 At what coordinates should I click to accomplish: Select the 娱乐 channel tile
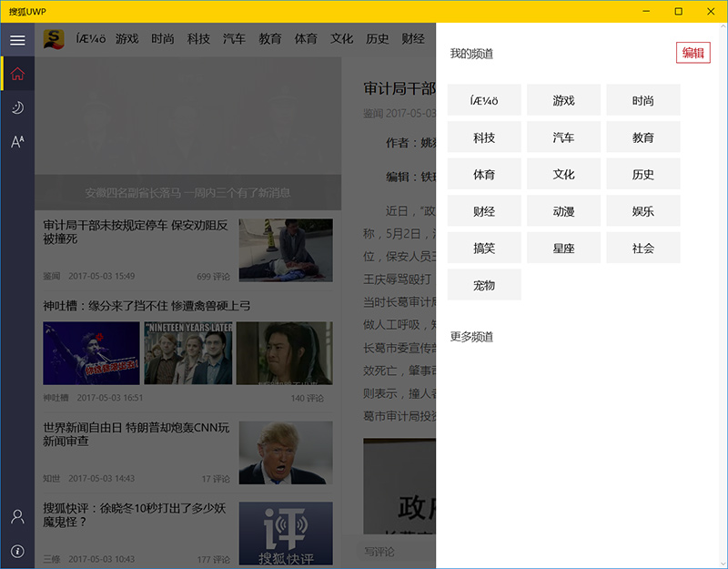[643, 211]
